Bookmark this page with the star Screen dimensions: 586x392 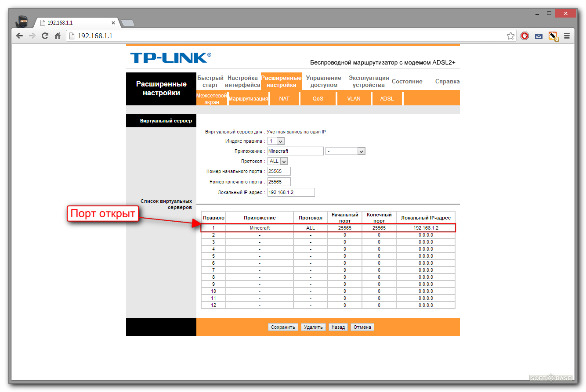pos(510,36)
